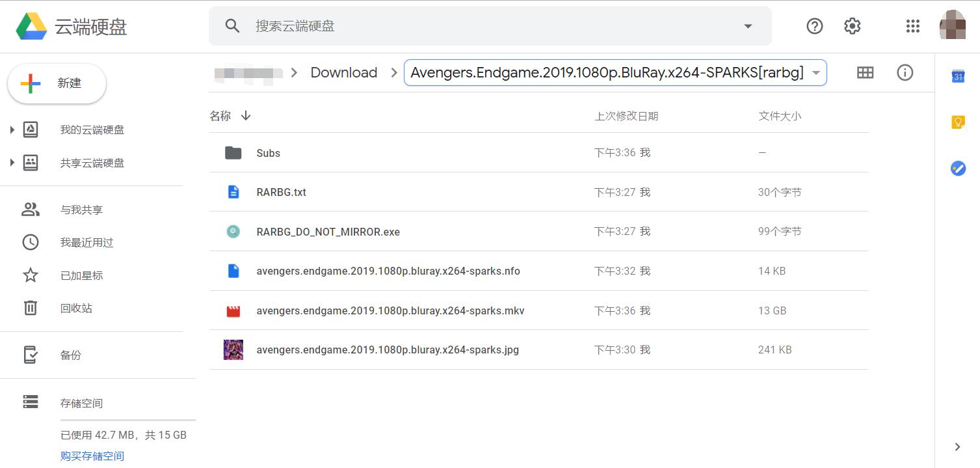Go to 已加星标 section
The width and height of the screenshot is (980, 468).
81,275
